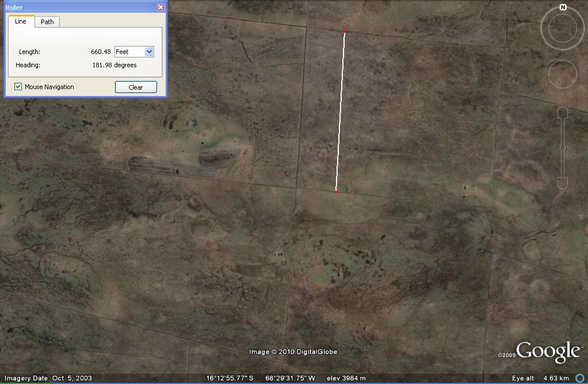The width and height of the screenshot is (588, 384).
Task: Switch to the Line tab
Action: [x=21, y=22]
